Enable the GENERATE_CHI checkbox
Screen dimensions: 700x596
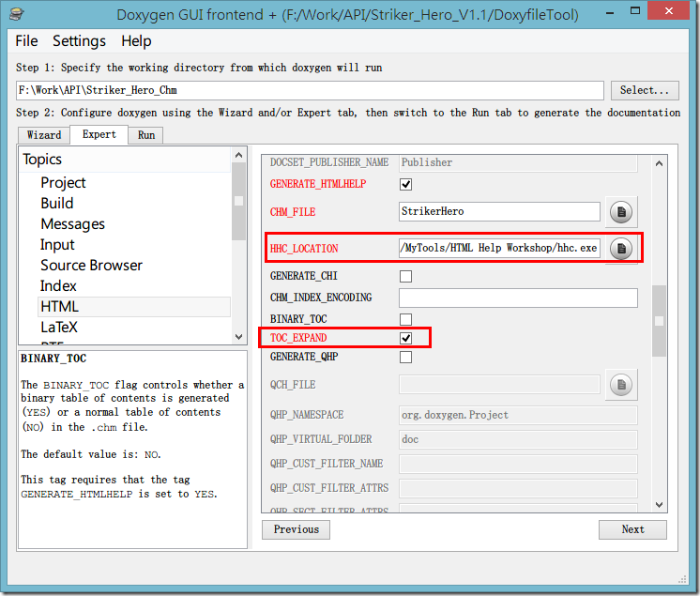(405, 276)
